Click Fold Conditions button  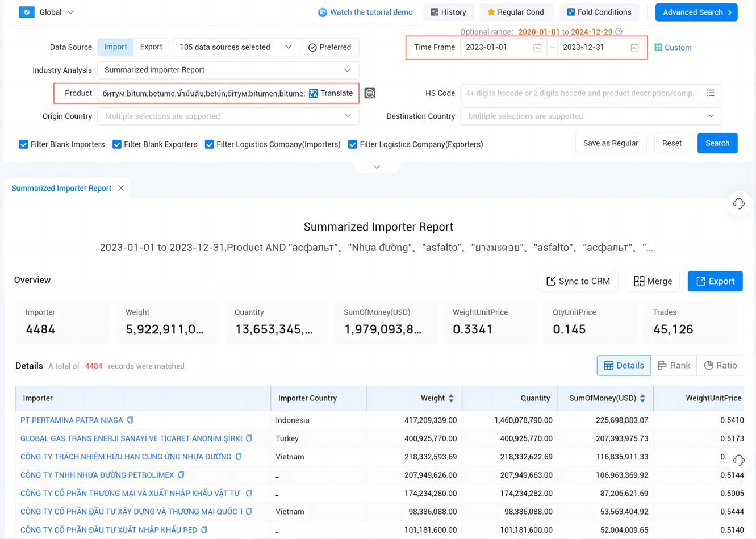[x=599, y=12]
